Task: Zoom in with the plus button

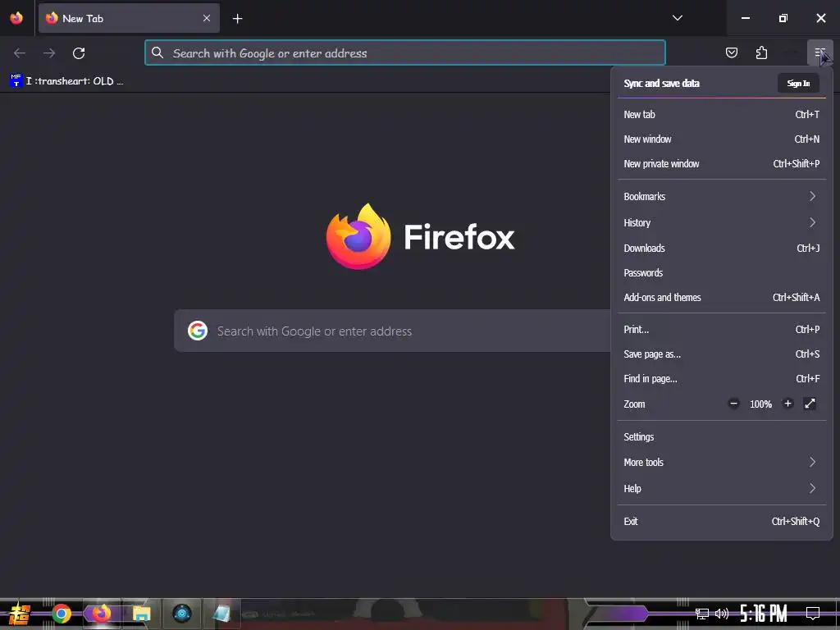Action: [x=787, y=404]
